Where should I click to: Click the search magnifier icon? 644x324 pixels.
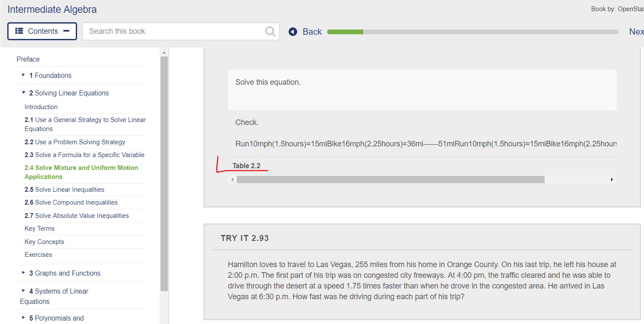click(269, 31)
